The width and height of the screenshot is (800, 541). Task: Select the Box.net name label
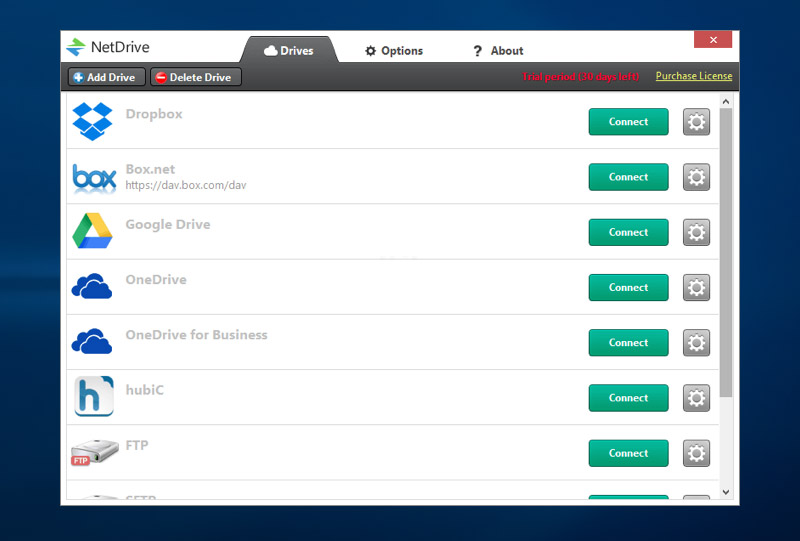[151, 169]
